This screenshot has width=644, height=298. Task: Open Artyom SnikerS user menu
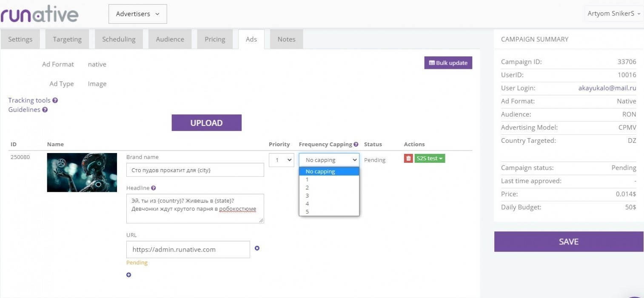pos(614,14)
